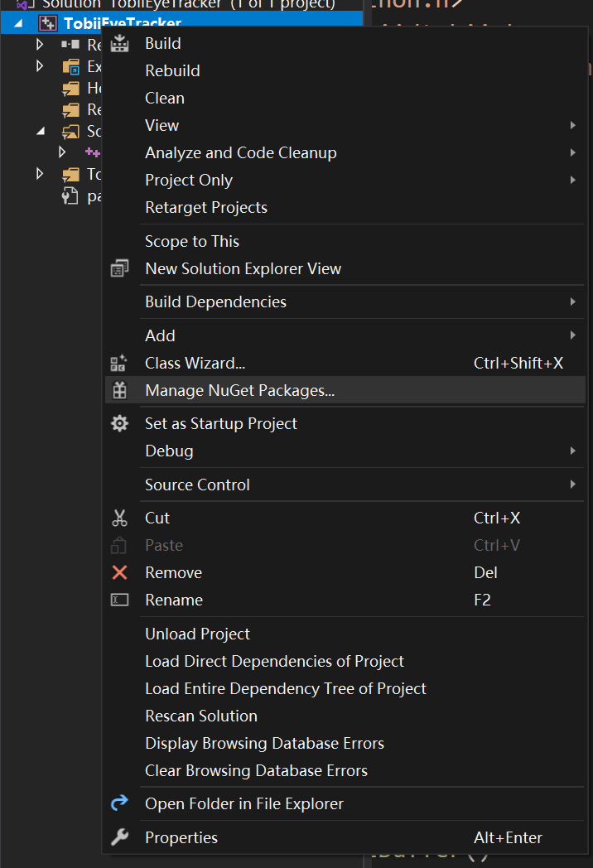Click the NuGet package gift icon

click(x=119, y=390)
